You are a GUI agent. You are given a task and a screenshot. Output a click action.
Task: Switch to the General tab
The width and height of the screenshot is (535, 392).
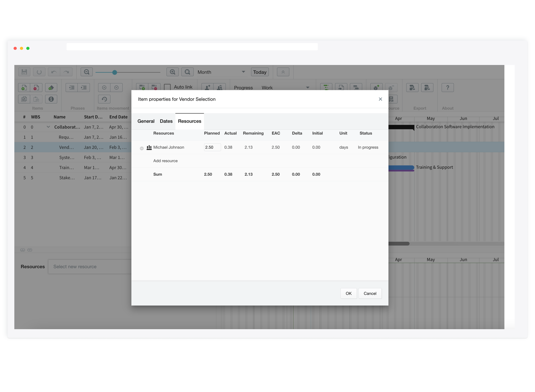click(x=146, y=121)
